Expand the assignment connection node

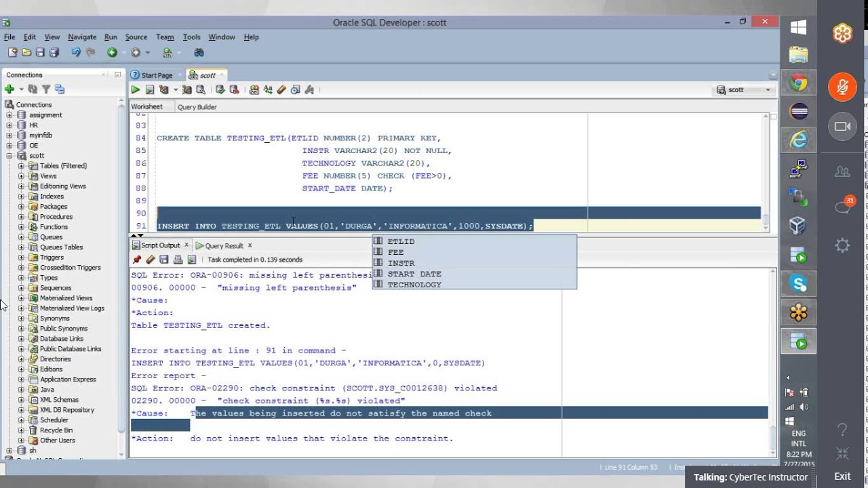(9, 115)
